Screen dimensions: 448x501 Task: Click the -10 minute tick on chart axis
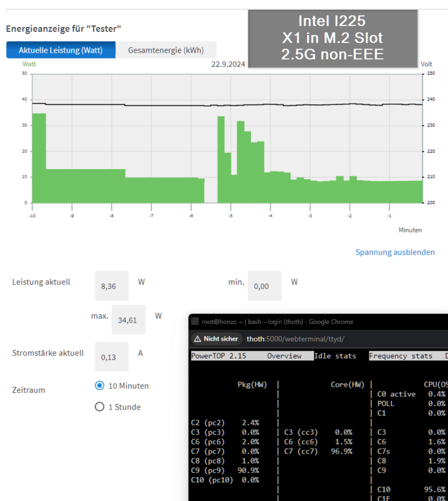32,216
